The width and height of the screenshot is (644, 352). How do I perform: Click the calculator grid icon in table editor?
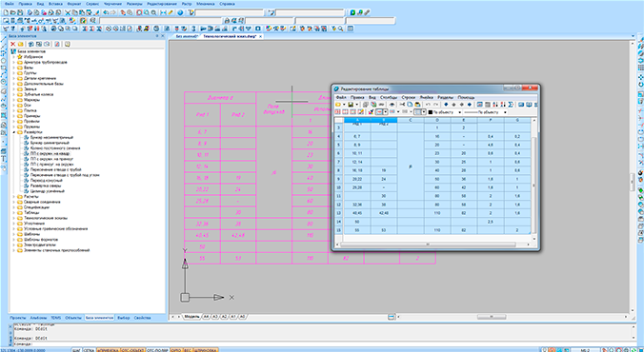click(x=488, y=105)
